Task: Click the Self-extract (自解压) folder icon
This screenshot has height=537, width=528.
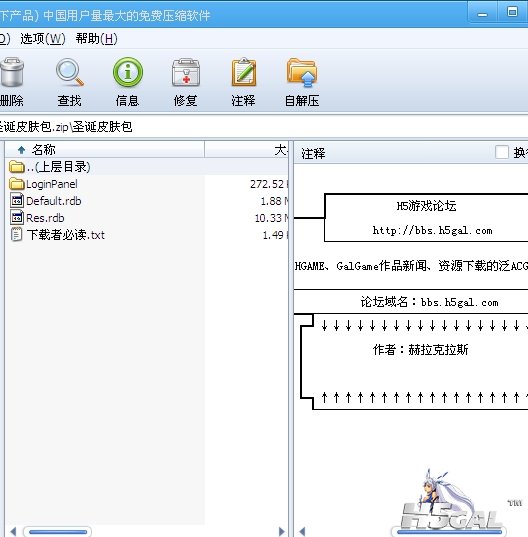Action: [x=302, y=73]
